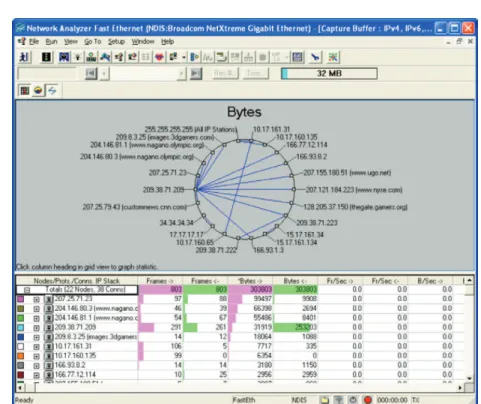Click the FastEth status bar entry
This screenshot has height=404, width=481.
pyautogui.click(x=244, y=400)
